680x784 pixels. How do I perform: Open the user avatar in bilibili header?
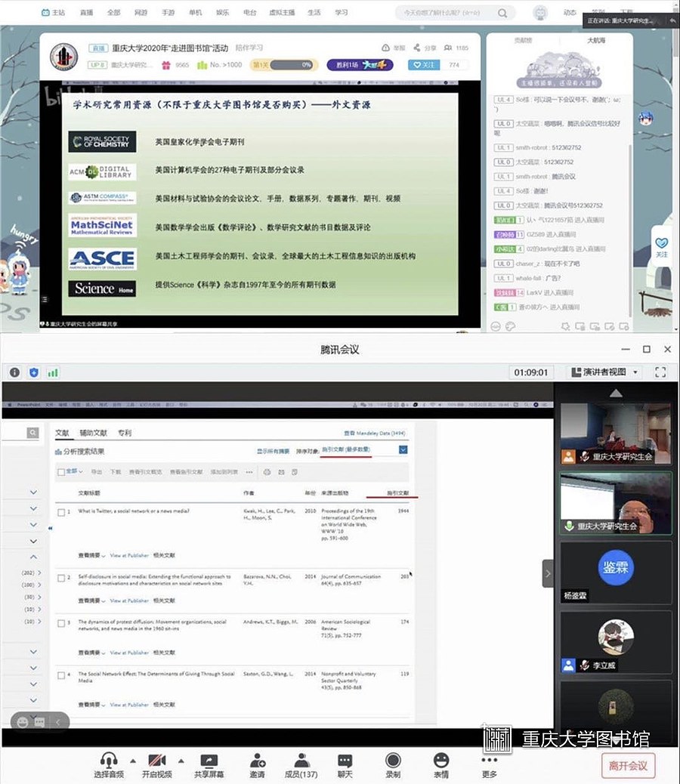540,13
